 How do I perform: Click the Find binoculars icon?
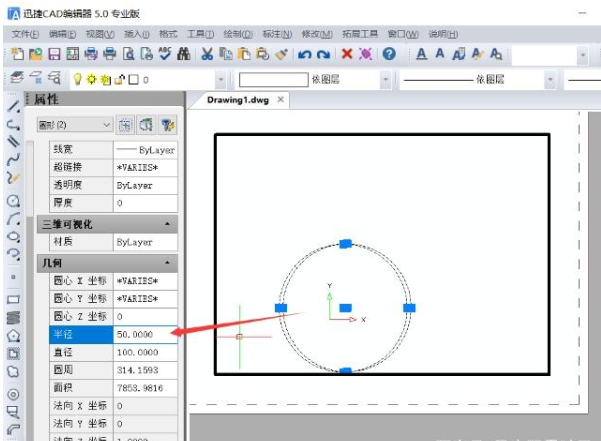pos(184,54)
